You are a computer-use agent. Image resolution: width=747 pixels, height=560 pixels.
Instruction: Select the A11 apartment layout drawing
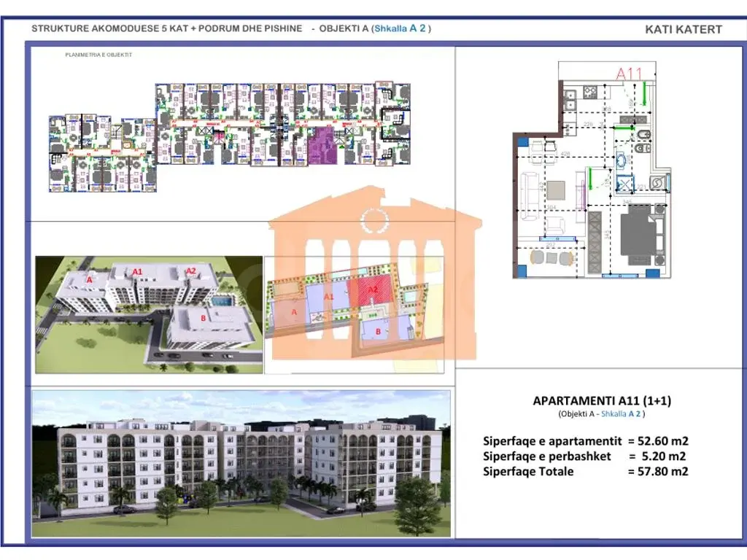point(592,170)
